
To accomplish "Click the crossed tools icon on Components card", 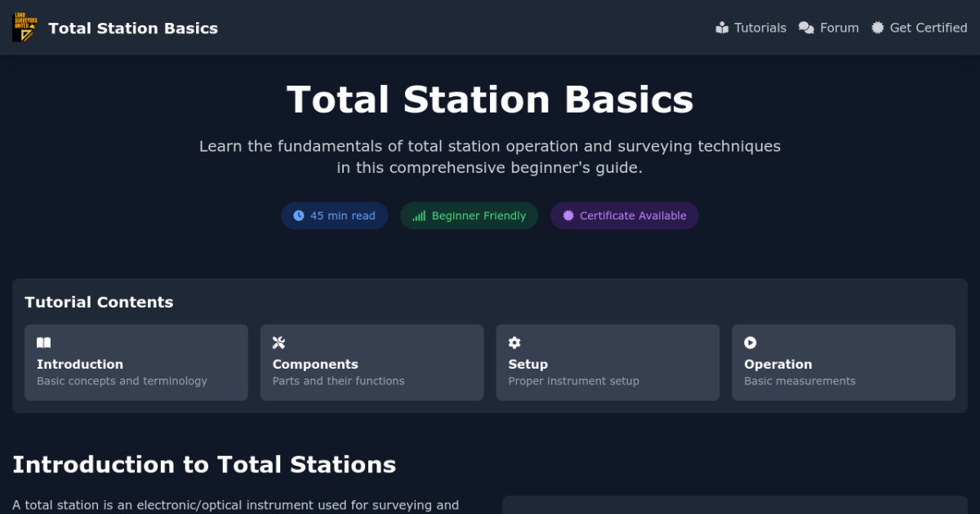I will point(278,342).
